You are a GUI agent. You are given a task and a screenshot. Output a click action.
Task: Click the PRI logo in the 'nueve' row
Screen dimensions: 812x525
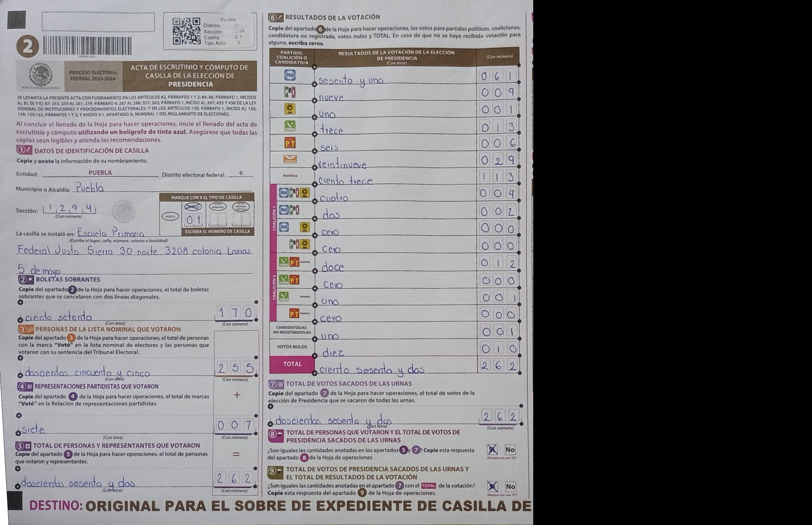(x=290, y=92)
